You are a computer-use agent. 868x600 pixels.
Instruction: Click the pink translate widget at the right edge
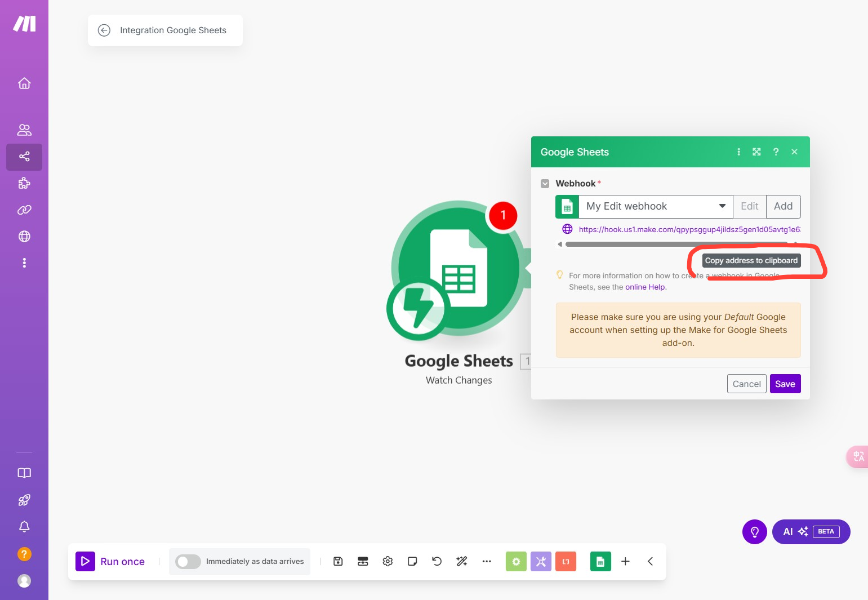(x=858, y=456)
